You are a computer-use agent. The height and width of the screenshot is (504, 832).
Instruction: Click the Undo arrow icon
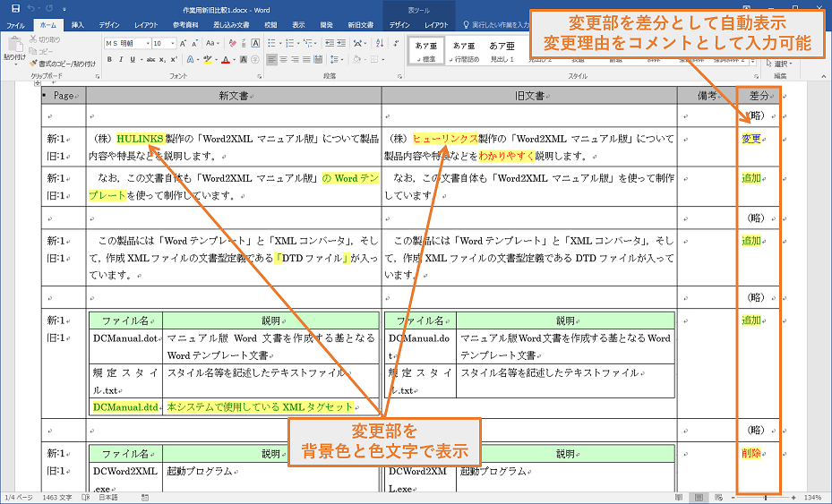click(30, 8)
